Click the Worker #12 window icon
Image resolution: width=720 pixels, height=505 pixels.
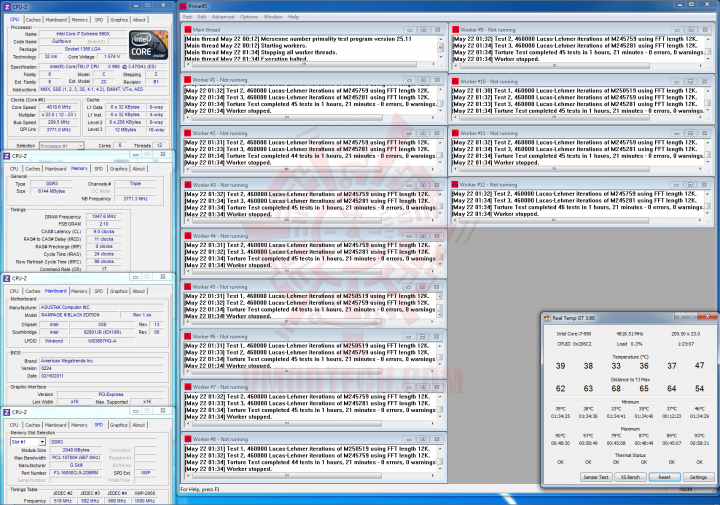(x=456, y=184)
